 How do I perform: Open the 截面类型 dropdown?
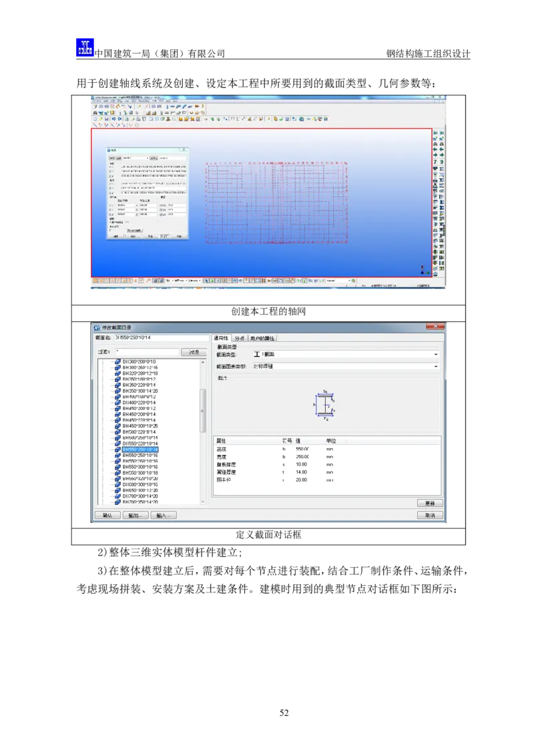click(436, 355)
